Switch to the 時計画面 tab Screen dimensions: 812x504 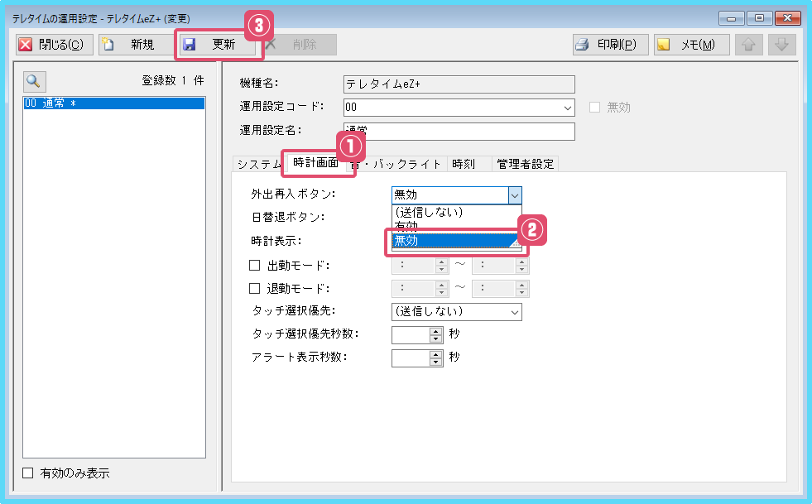tap(315, 164)
